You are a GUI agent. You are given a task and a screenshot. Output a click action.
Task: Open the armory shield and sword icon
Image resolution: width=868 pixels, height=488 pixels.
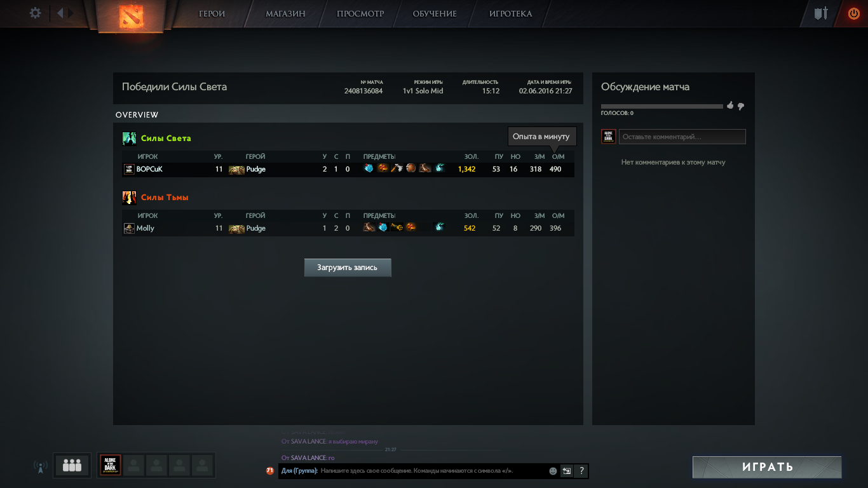click(x=821, y=13)
